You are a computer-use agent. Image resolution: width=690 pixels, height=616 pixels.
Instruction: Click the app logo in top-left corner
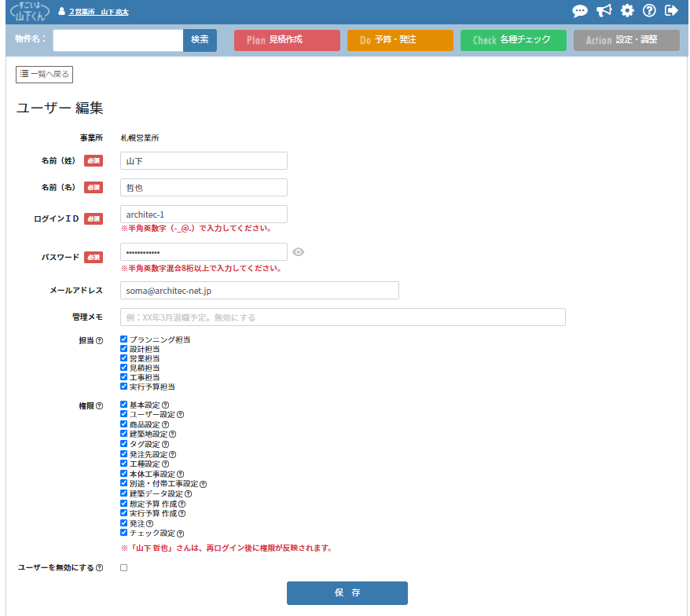[30, 12]
